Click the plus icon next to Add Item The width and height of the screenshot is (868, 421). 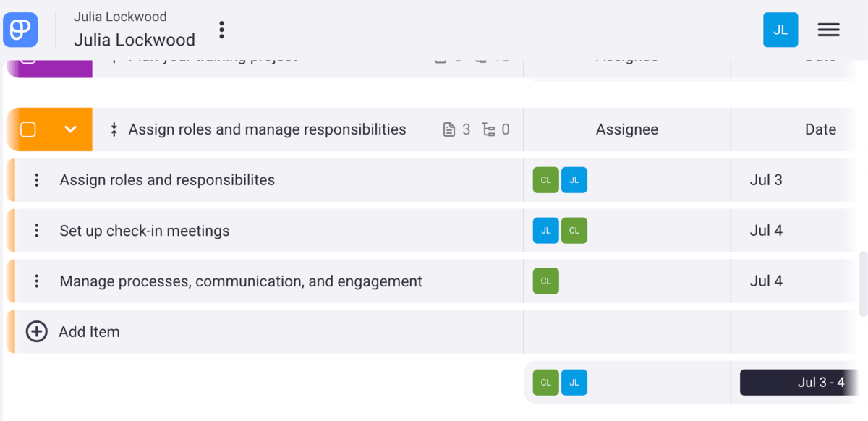[35, 331]
